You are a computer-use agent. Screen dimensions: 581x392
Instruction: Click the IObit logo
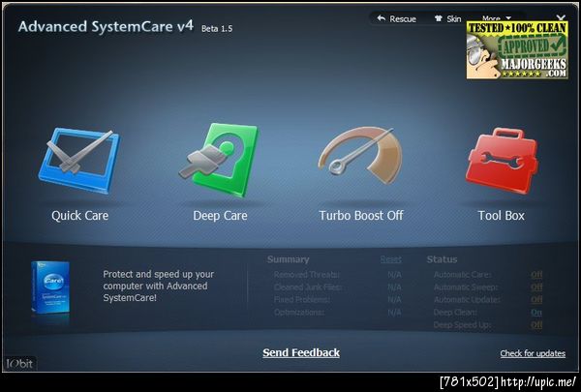pyautogui.click(x=20, y=364)
